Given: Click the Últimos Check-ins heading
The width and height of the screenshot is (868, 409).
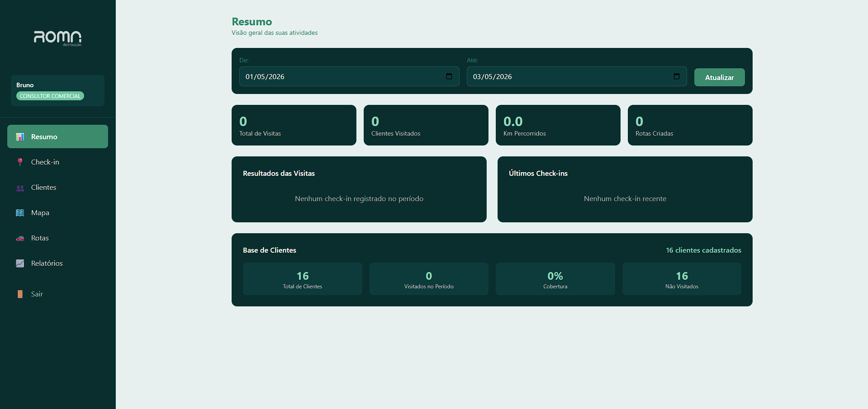Looking at the screenshot, I should pyautogui.click(x=538, y=173).
